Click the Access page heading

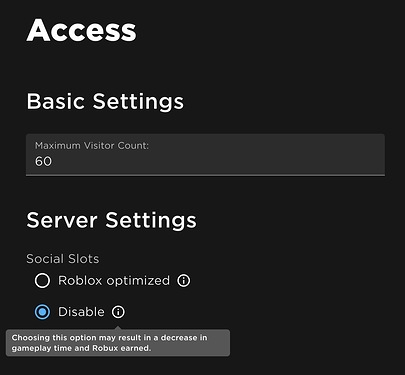(82, 30)
